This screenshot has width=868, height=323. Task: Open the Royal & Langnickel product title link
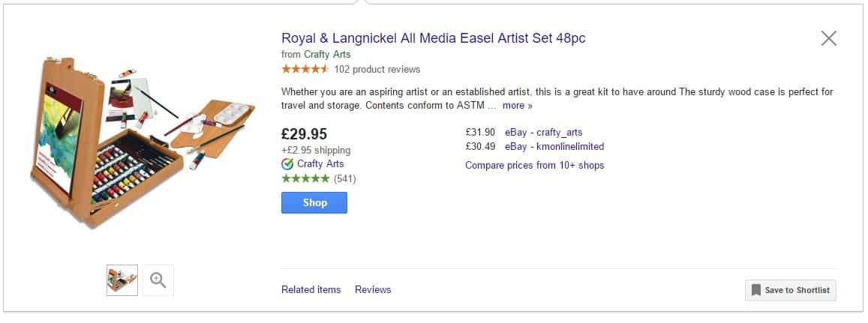433,38
